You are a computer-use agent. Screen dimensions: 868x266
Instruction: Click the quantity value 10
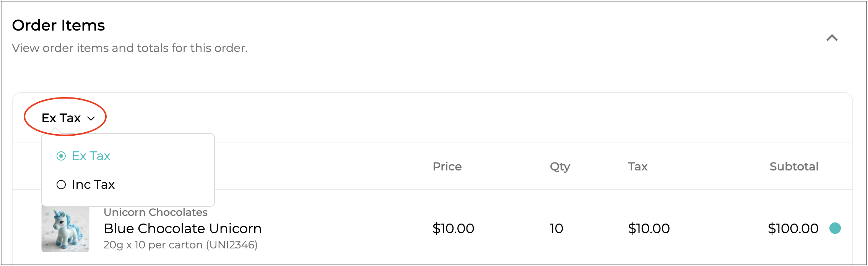(556, 229)
